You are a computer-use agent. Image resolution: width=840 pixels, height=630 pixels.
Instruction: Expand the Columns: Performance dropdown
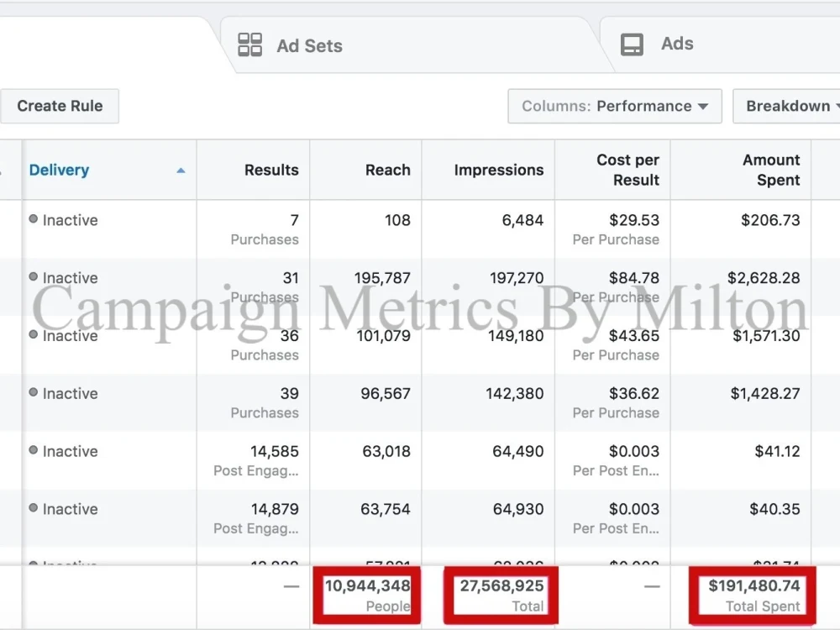point(615,106)
